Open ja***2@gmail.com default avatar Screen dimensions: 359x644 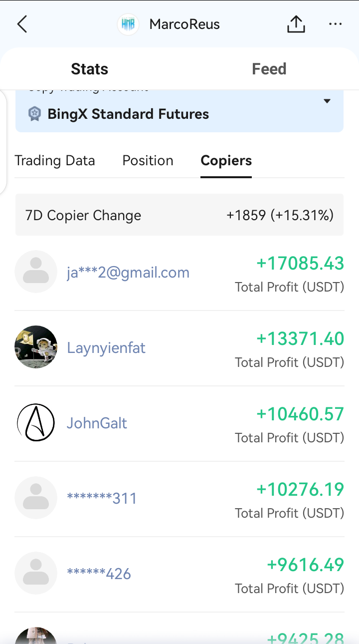coord(36,272)
